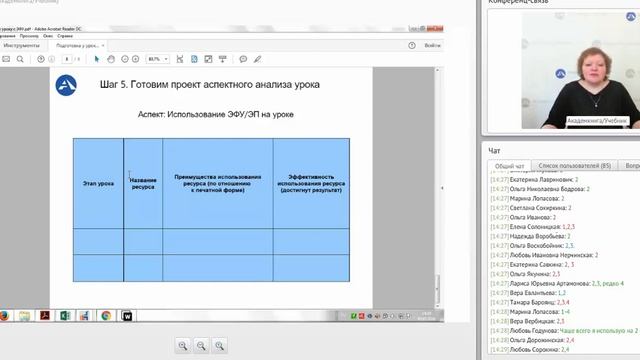
Task: Open the Справка menu
Action: 64,36
